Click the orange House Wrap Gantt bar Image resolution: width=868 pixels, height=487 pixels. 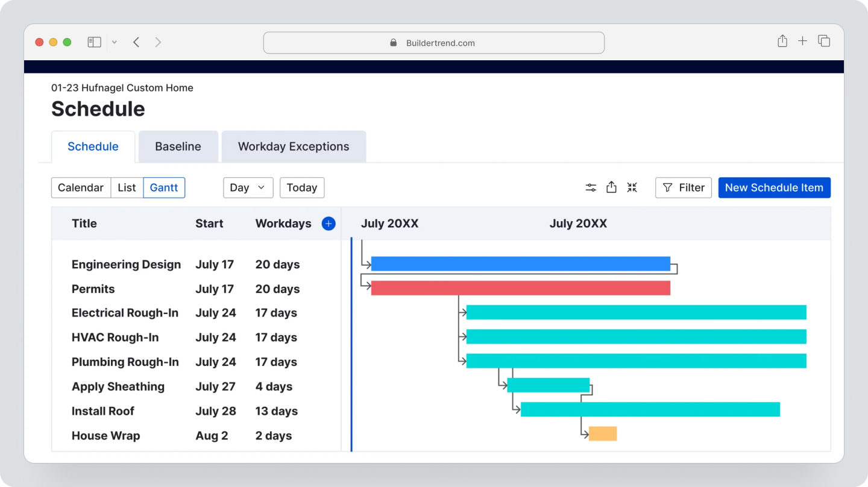click(602, 433)
